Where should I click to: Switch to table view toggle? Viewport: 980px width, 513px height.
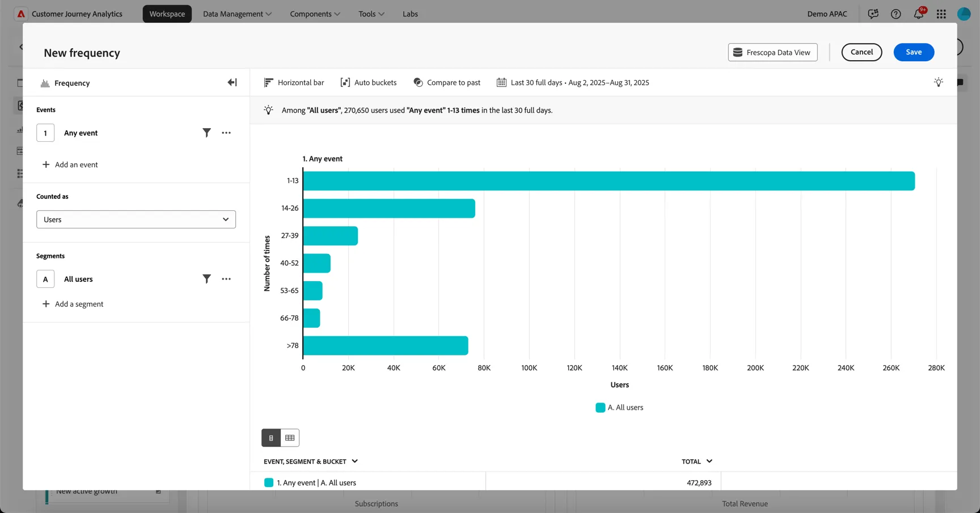(x=290, y=438)
